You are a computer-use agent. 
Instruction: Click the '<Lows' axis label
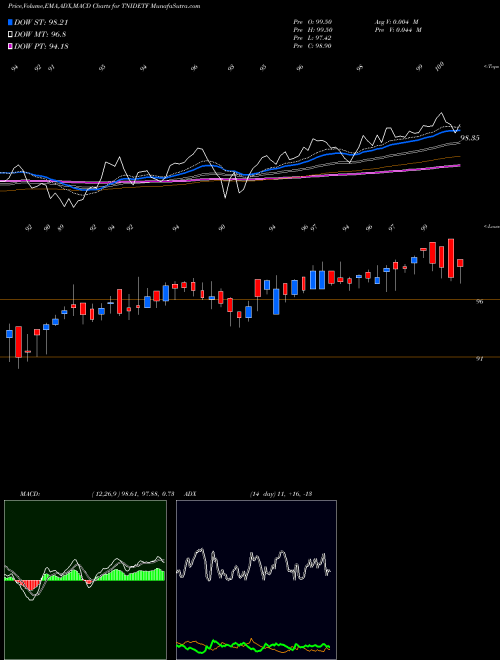491,227
